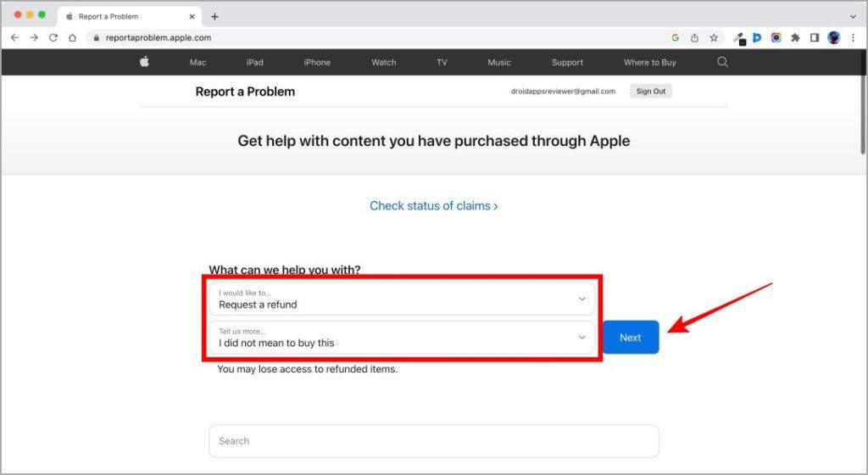Open the Check status of claims link

[x=433, y=206]
